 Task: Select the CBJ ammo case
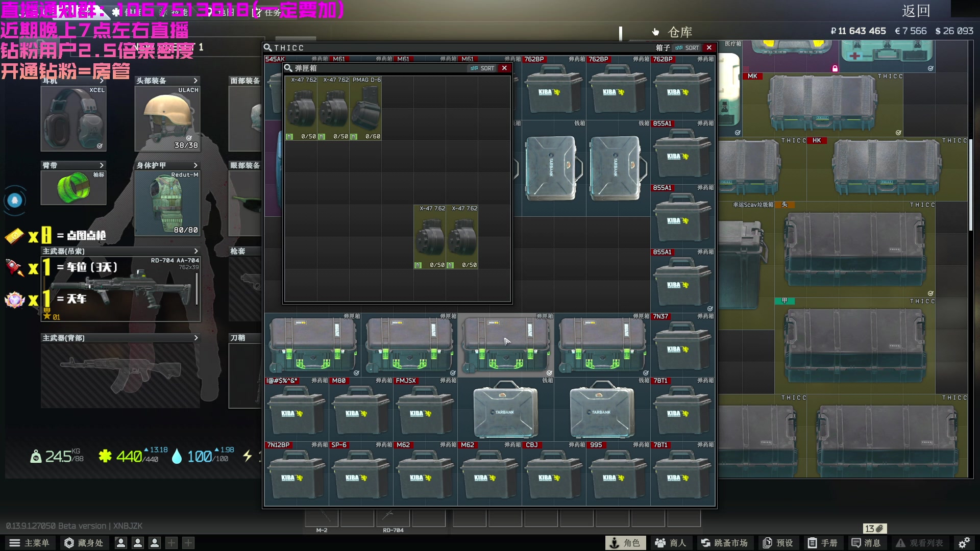tap(554, 474)
